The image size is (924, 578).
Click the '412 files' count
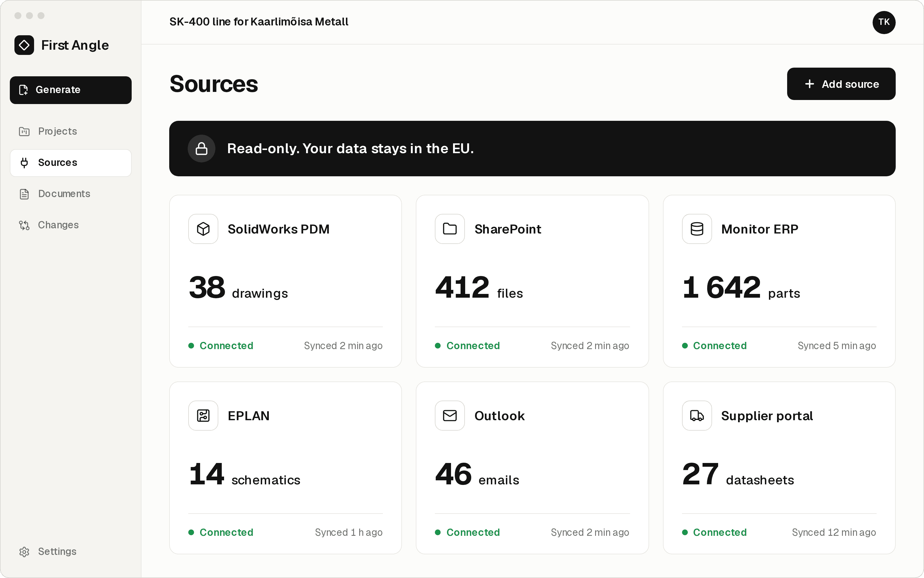click(x=479, y=288)
